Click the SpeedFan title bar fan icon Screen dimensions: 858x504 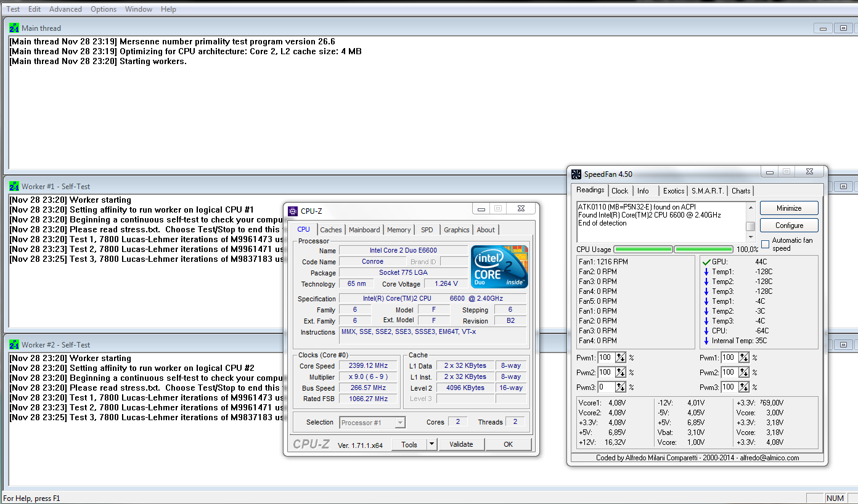576,174
